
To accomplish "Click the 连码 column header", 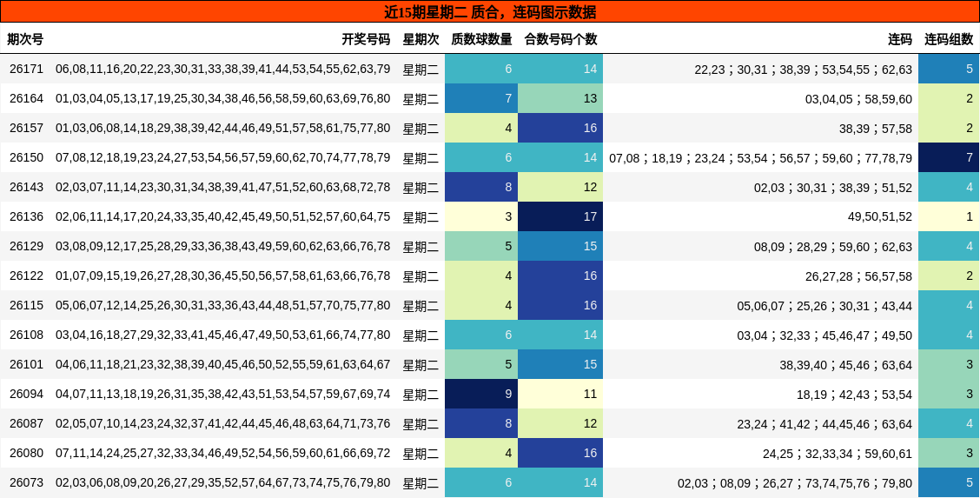I will click(900, 39).
